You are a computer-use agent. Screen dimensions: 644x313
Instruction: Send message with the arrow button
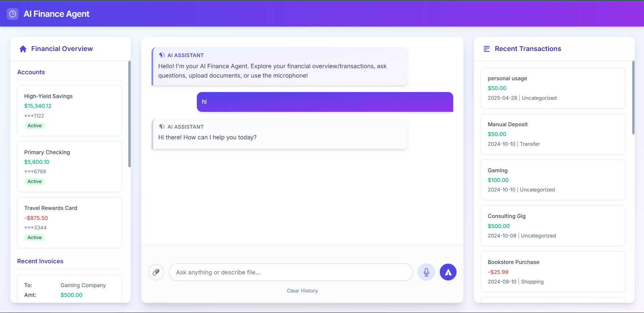(448, 272)
